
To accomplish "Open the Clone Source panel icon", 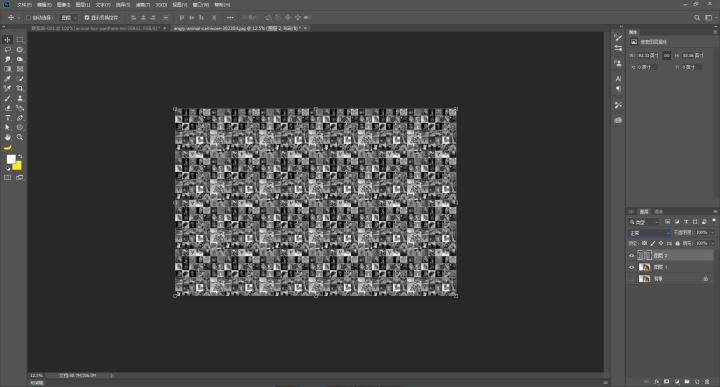I will (x=618, y=63).
